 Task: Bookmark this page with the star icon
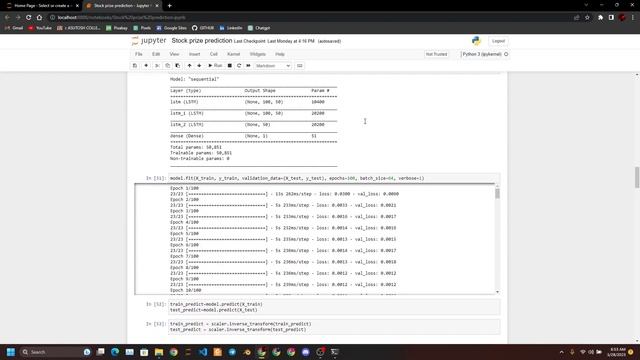point(587,18)
